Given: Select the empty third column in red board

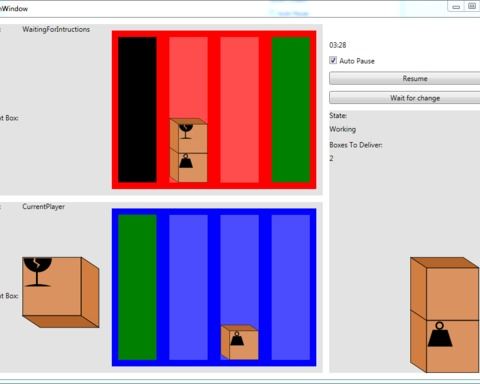Looking at the screenshot, I should pyautogui.click(x=240, y=110).
